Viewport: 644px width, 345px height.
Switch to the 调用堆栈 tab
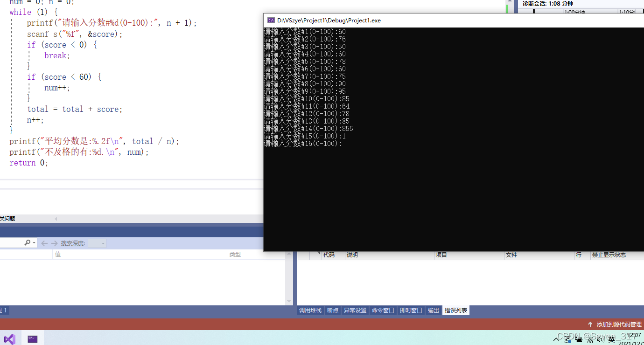click(310, 310)
